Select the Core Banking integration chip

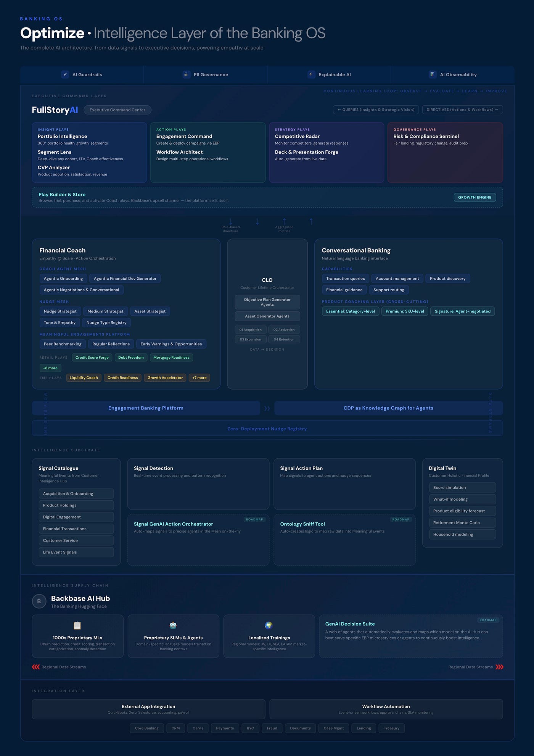[x=147, y=728]
